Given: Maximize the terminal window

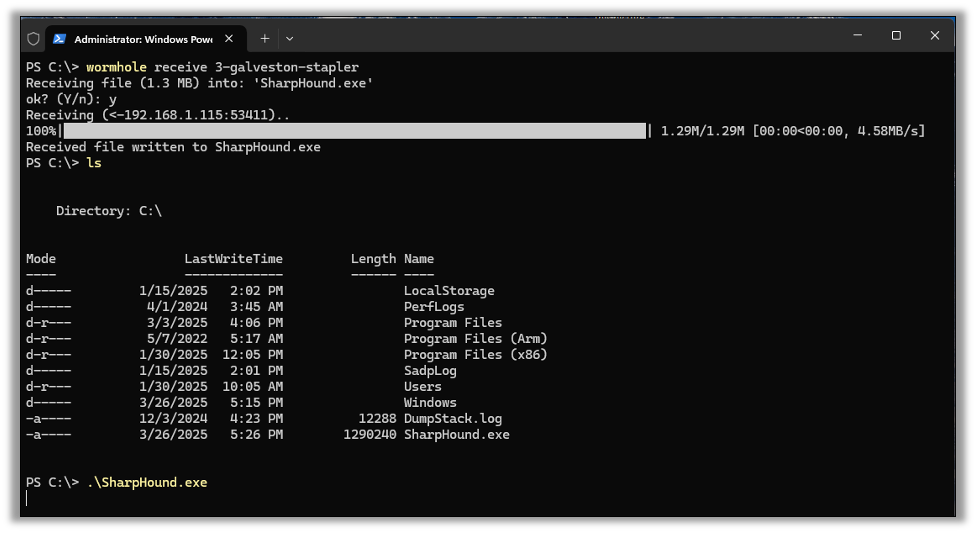Looking at the screenshot, I should point(896,35).
